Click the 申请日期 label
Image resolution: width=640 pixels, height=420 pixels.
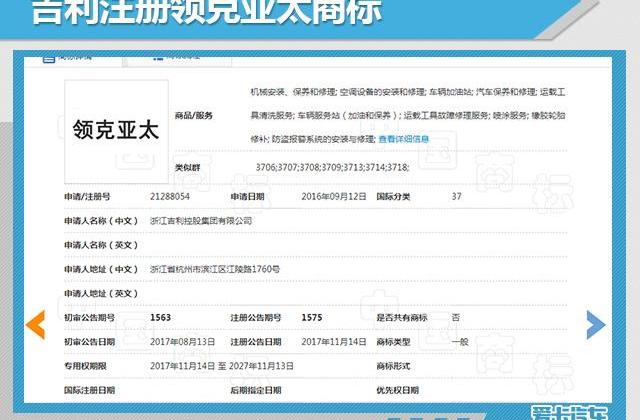tap(247, 197)
